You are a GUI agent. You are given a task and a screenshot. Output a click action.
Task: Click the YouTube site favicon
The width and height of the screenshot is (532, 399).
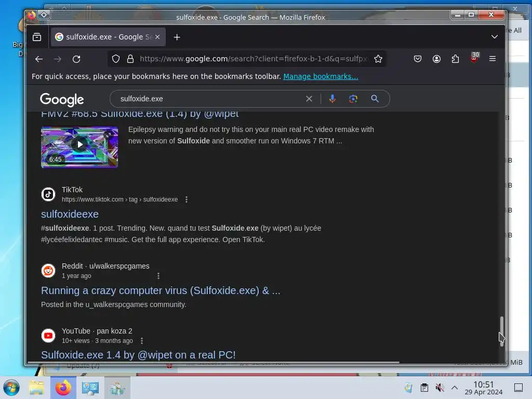(48, 336)
